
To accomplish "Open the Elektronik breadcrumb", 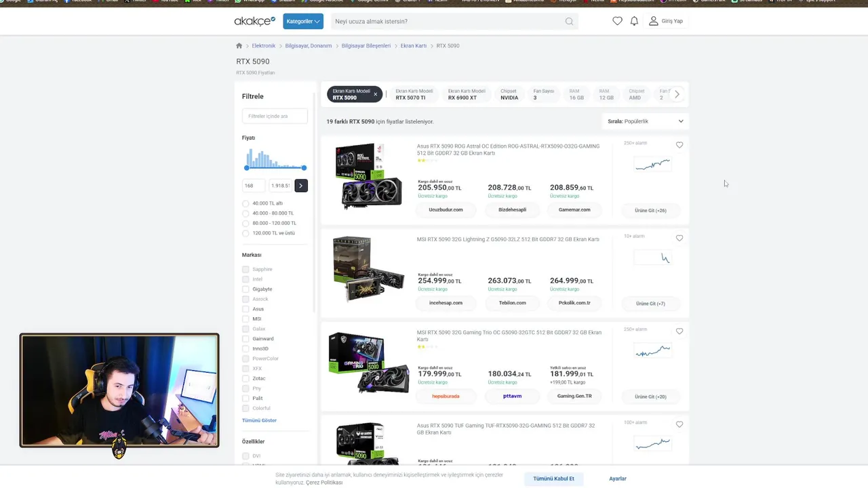I will click(264, 45).
